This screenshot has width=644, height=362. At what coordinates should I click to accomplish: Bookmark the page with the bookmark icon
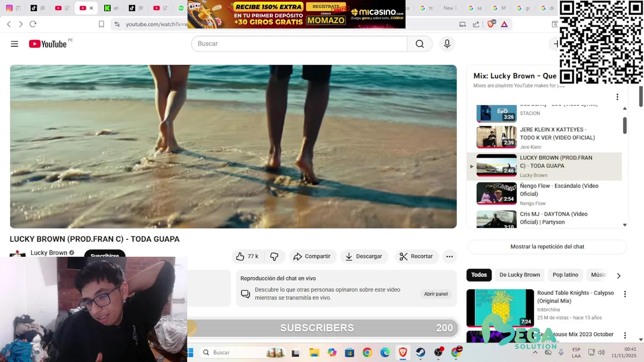101,24
